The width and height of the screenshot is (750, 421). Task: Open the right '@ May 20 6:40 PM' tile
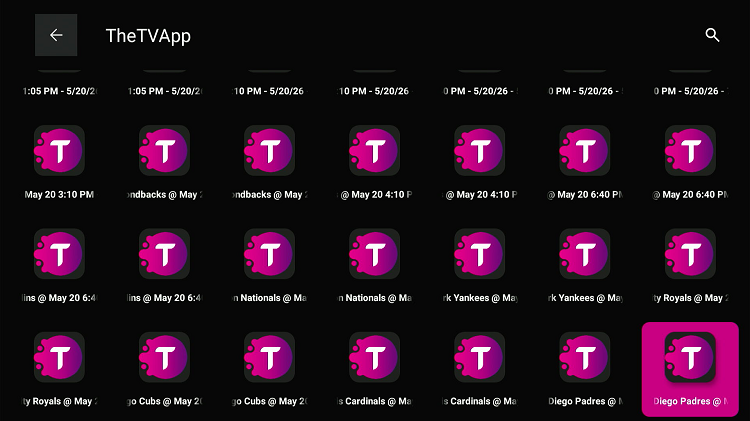(x=691, y=163)
